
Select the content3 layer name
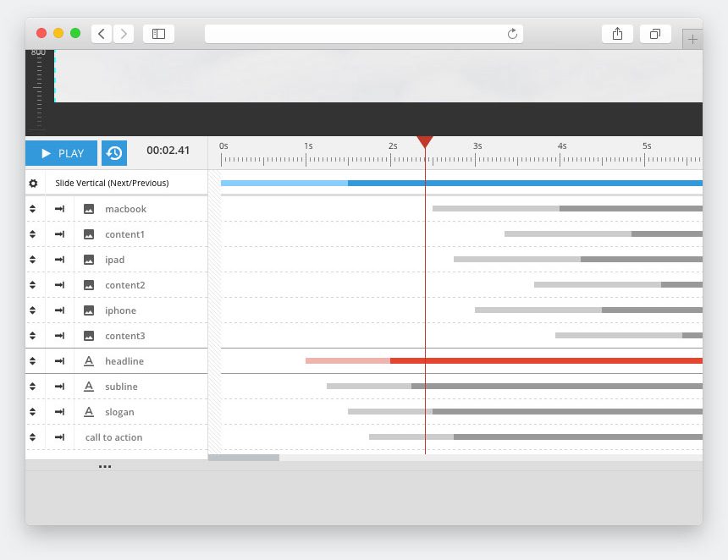125,336
